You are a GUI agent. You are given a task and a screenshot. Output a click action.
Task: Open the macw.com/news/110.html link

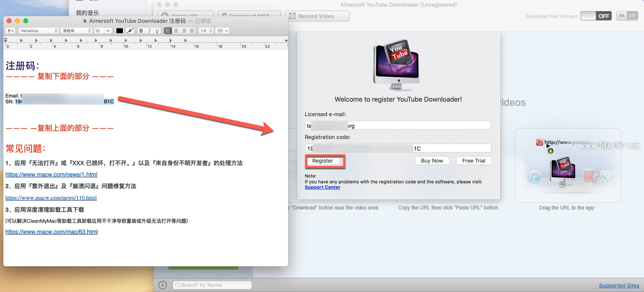pos(51,198)
